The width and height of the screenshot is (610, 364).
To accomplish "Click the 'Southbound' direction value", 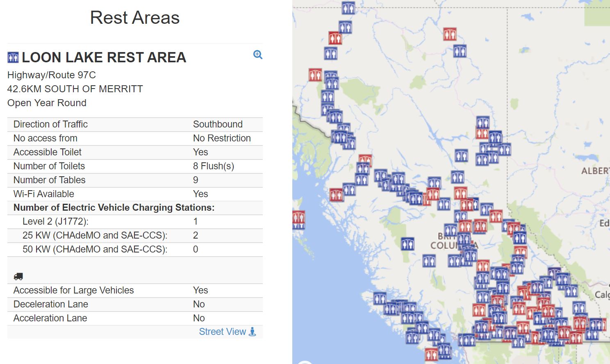I will point(218,124).
